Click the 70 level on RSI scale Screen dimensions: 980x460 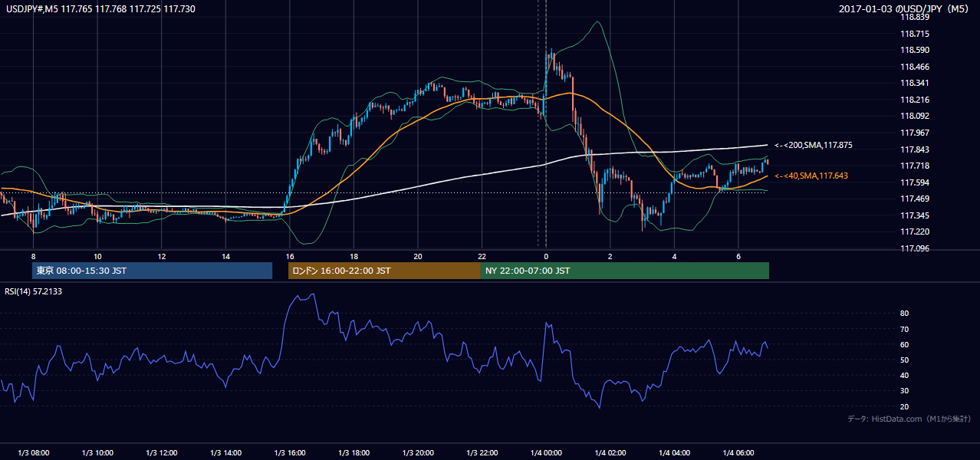[x=905, y=329]
